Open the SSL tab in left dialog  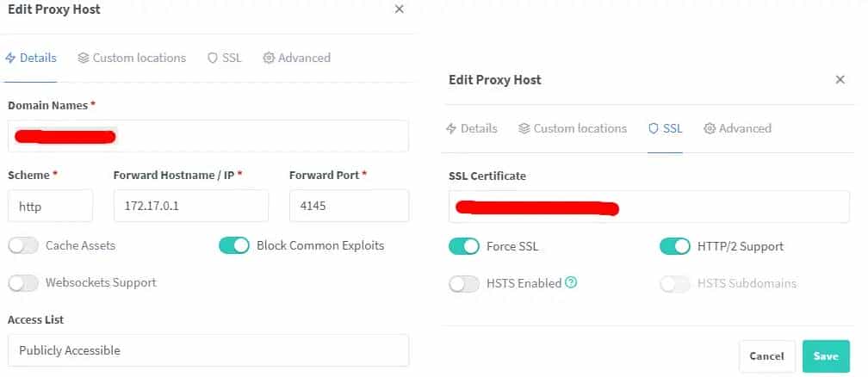pyautogui.click(x=225, y=58)
